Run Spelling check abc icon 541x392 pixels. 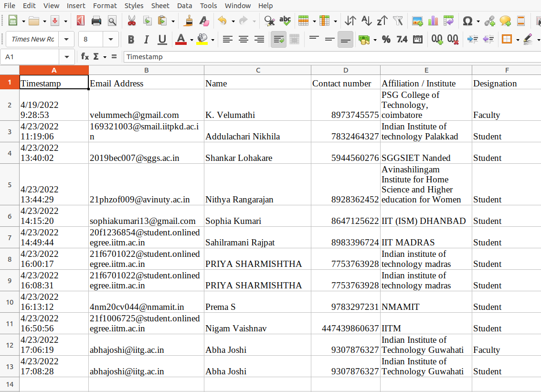(x=285, y=21)
